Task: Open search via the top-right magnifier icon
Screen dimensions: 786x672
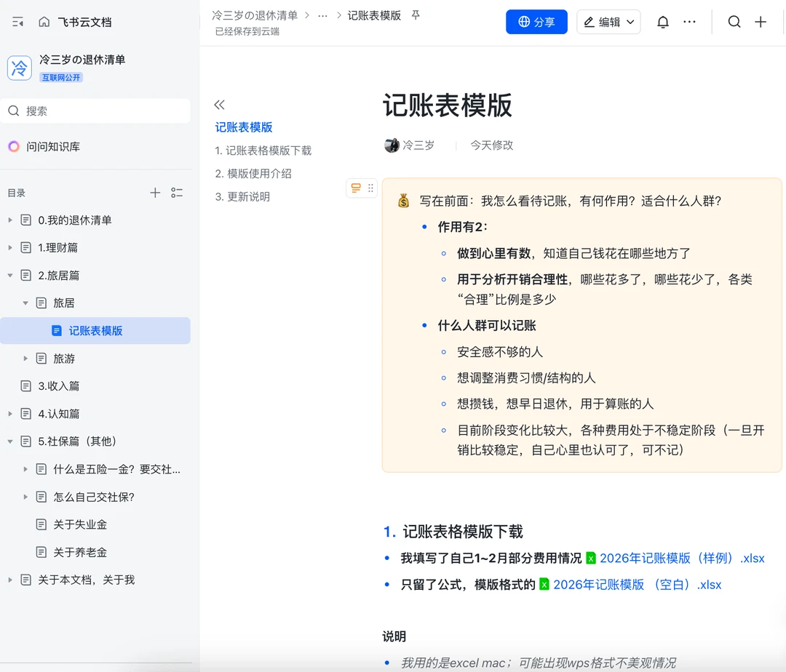Action: coord(734,22)
